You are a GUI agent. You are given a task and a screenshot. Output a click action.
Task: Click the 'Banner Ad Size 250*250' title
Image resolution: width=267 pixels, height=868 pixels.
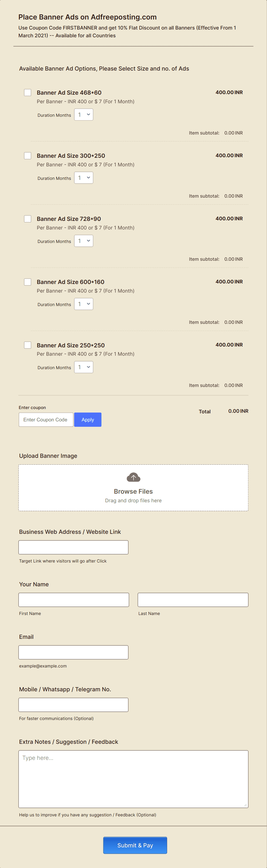point(71,345)
